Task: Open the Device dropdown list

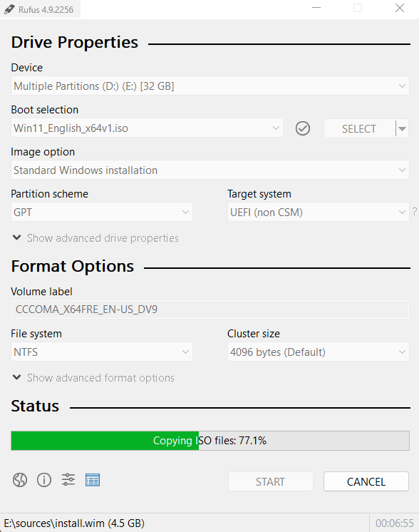Action: [209, 86]
